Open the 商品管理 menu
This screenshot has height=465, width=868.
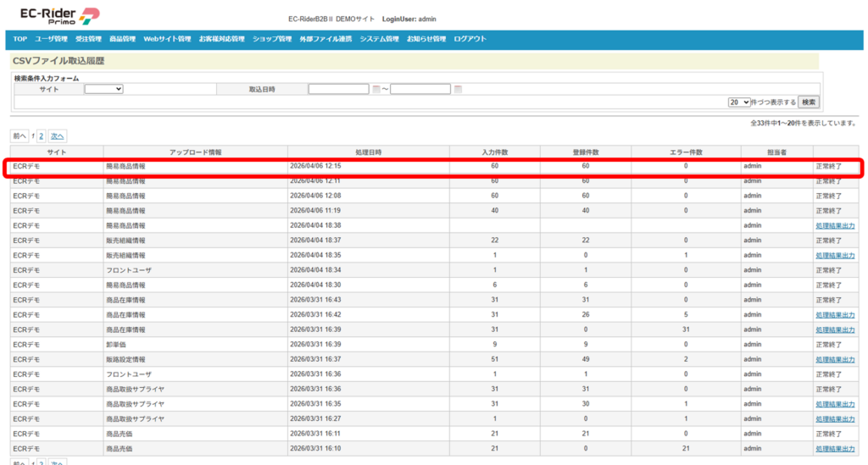click(x=122, y=39)
